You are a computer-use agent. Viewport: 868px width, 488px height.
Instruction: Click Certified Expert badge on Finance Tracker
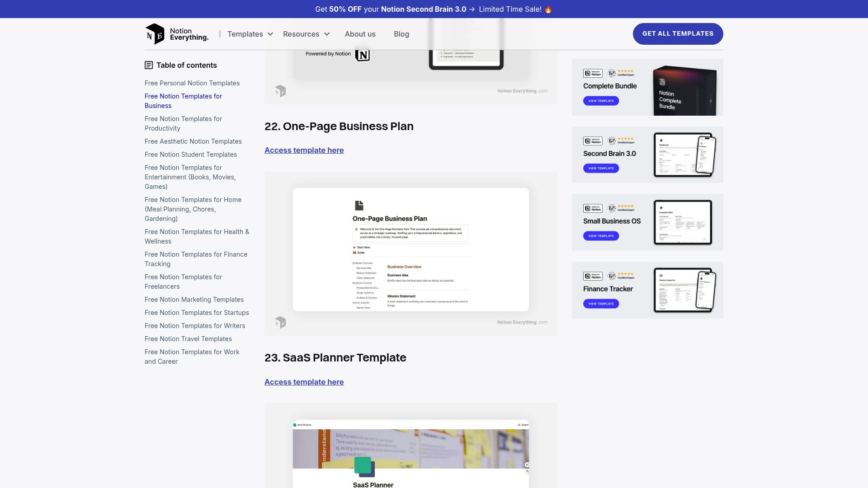point(621,276)
